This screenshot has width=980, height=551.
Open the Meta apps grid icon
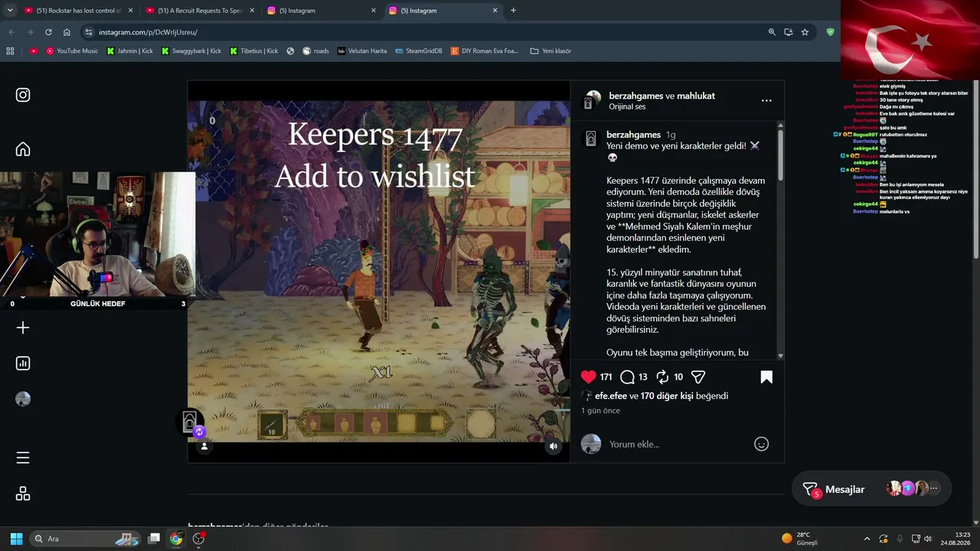point(23,494)
